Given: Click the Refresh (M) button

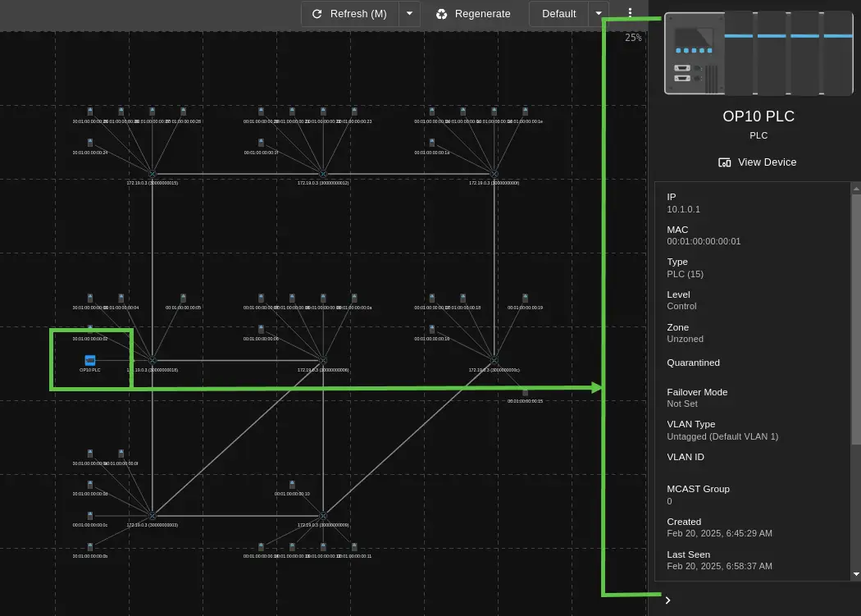Looking at the screenshot, I should click(x=350, y=14).
